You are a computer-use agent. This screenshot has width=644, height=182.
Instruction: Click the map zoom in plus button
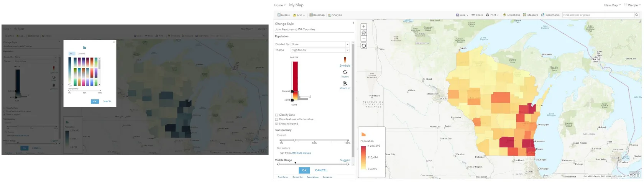[x=364, y=26]
